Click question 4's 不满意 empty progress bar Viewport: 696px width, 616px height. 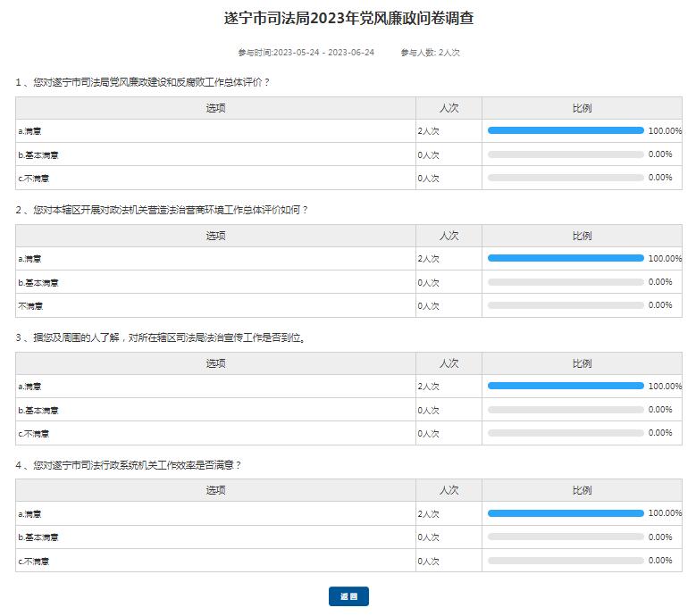pyautogui.click(x=566, y=561)
